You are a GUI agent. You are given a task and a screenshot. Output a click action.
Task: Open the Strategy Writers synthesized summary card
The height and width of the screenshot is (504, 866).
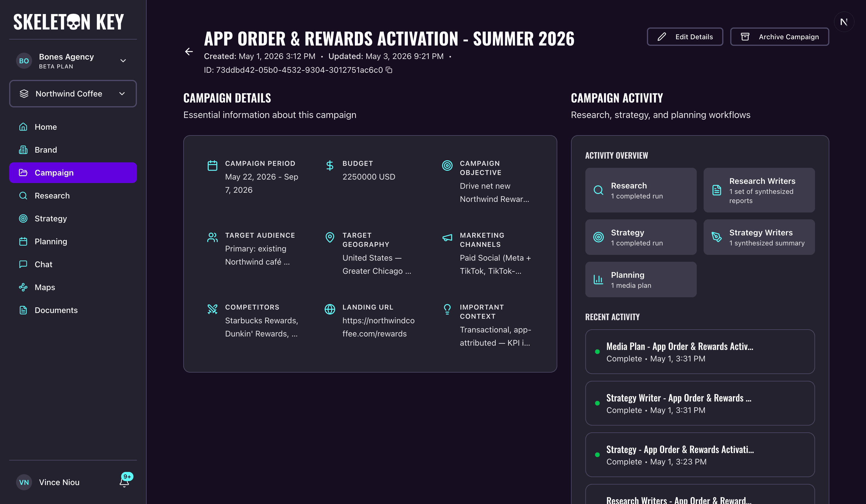(x=759, y=237)
